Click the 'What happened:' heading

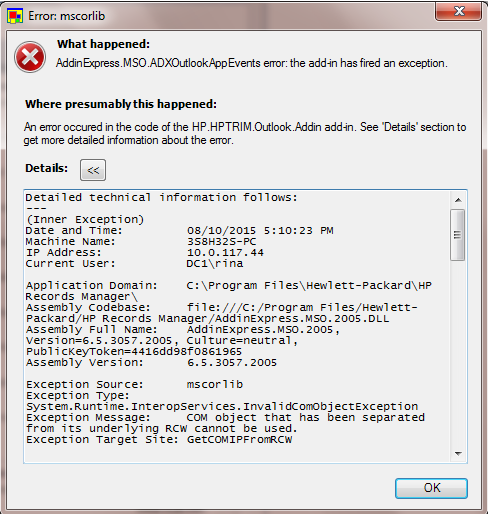103,44
